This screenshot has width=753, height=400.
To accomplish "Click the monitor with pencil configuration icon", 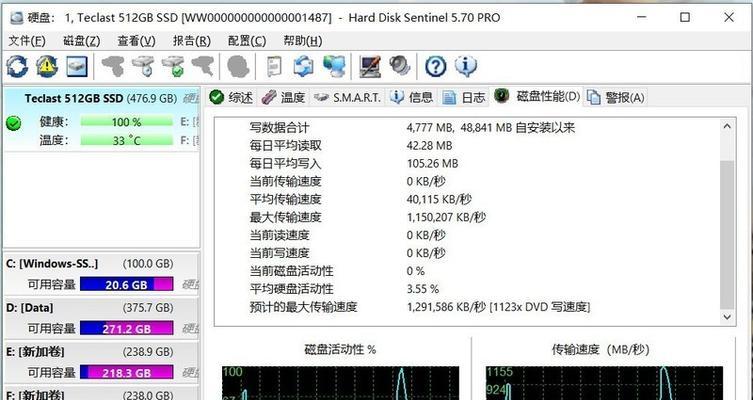I will tap(370, 66).
